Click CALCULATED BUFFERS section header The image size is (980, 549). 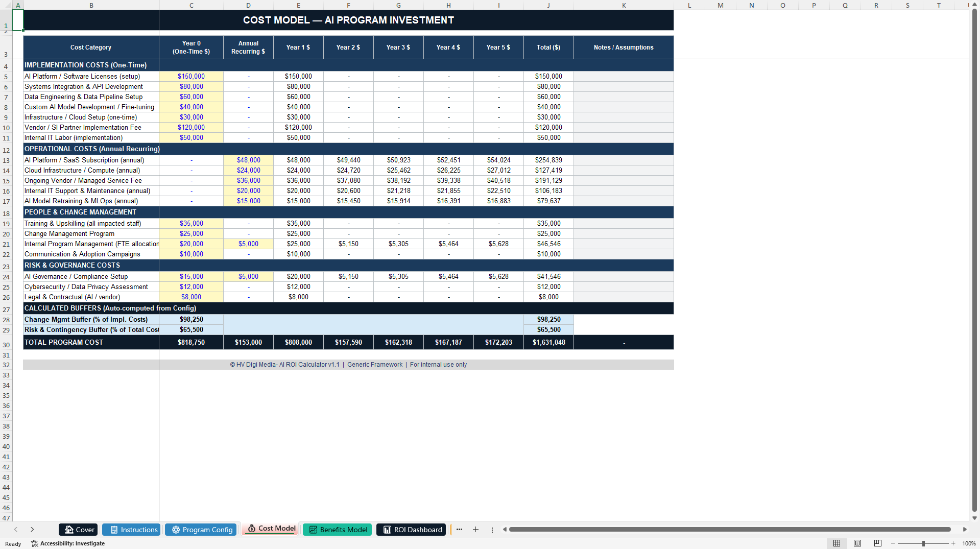[x=110, y=308]
